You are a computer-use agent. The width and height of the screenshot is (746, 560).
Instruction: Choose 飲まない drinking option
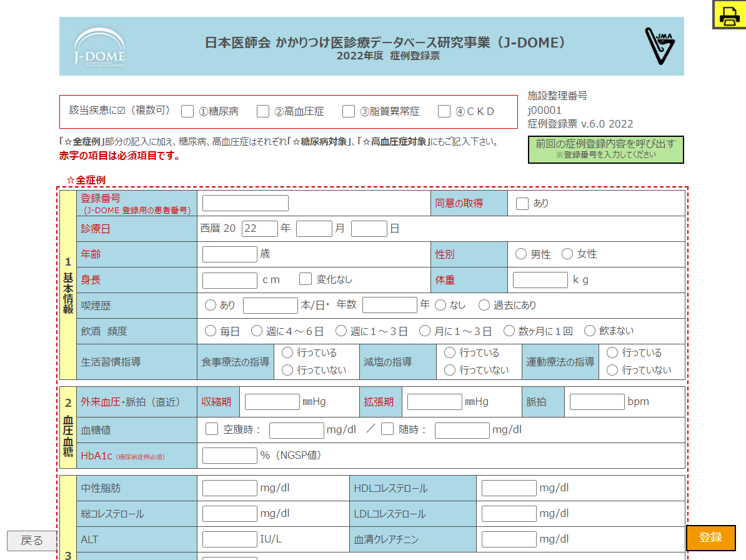pyautogui.click(x=589, y=331)
